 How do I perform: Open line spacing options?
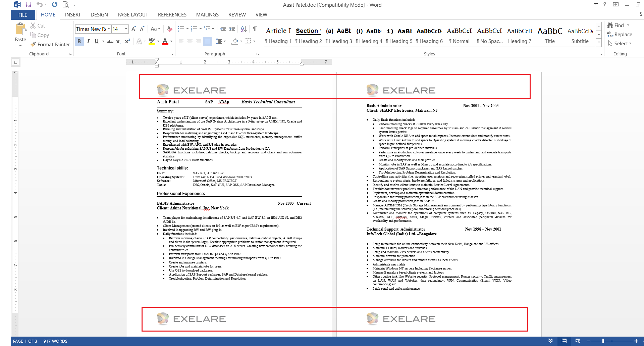220,41
